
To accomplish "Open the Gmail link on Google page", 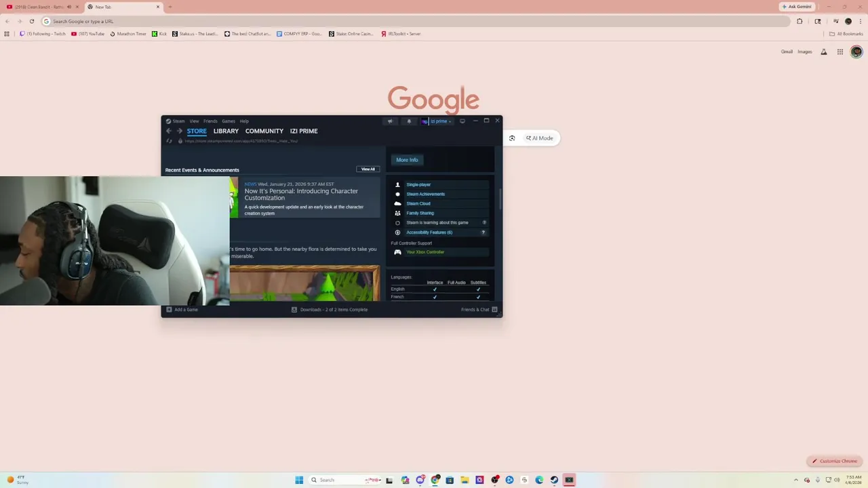I will 787,52.
